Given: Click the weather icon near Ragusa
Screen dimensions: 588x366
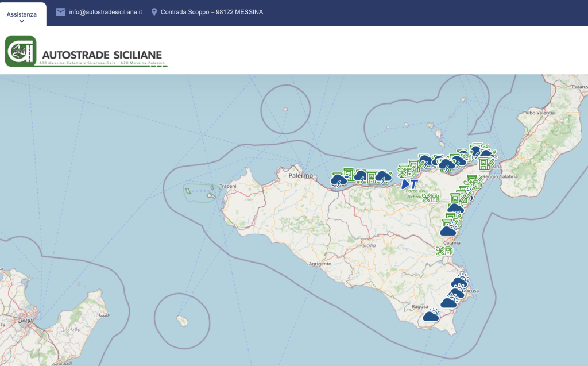Looking at the screenshot, I should tap(431, 315).
